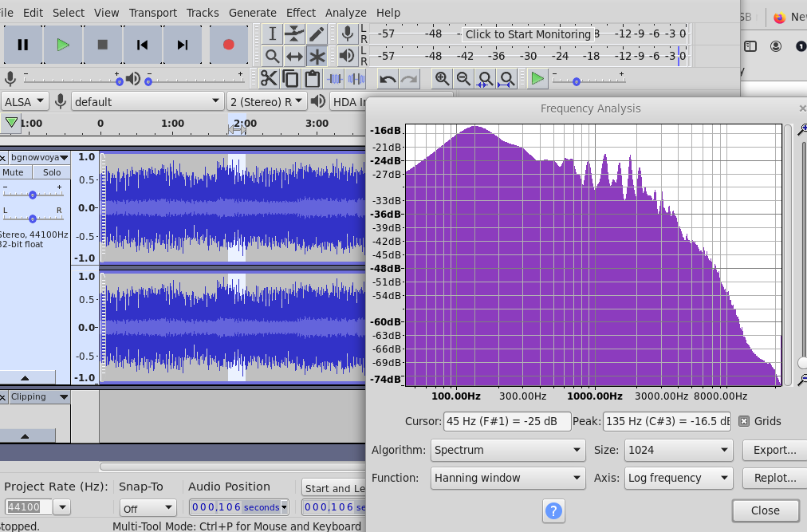Adjust the bgnowvoya track gain slider

[33, 194]
